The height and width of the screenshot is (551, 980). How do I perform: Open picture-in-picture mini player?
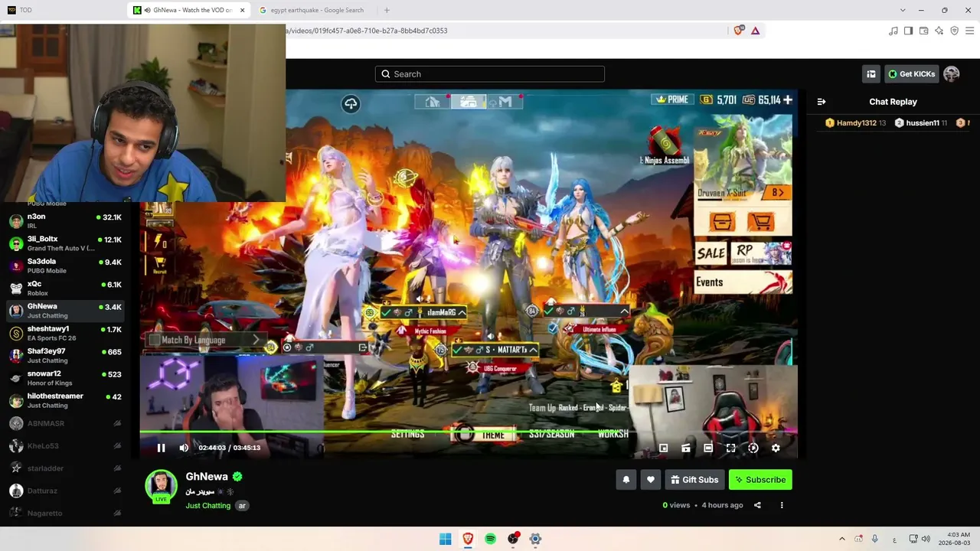(664, 448)
